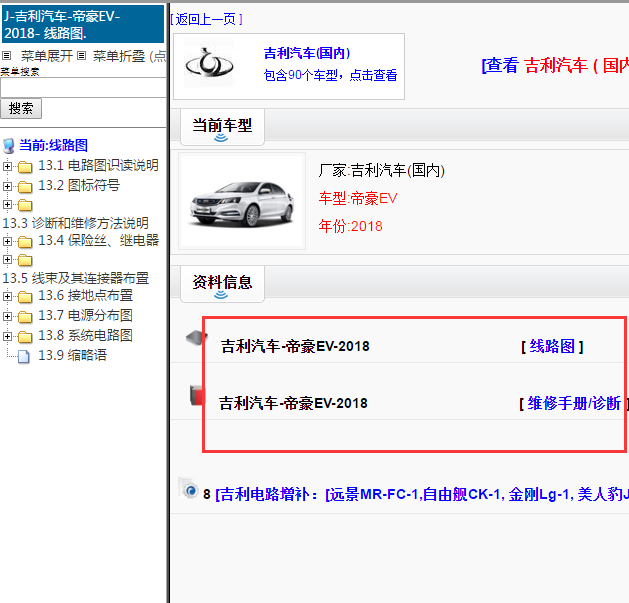Click the folder icon above 13.3 诊断和维修方法说明

click(x=25, y=205)
